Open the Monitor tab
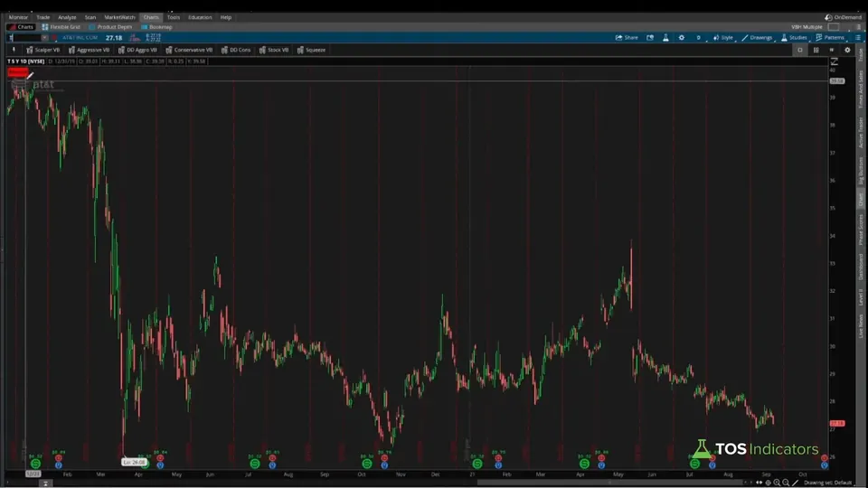The image size is (868, 488). 18,17
